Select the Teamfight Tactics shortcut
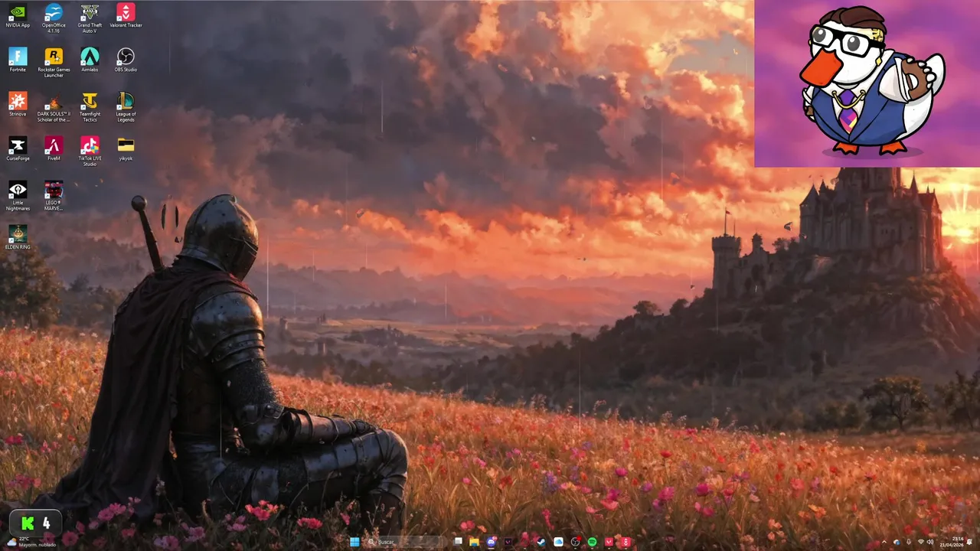980x551 pixels. [x=90, y=107]
